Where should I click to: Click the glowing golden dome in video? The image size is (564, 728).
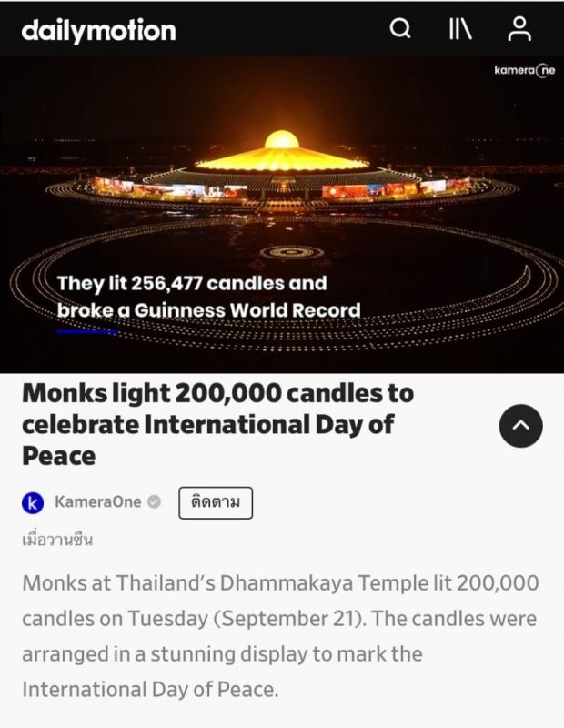pyautogui.click(x=281, y=139)
